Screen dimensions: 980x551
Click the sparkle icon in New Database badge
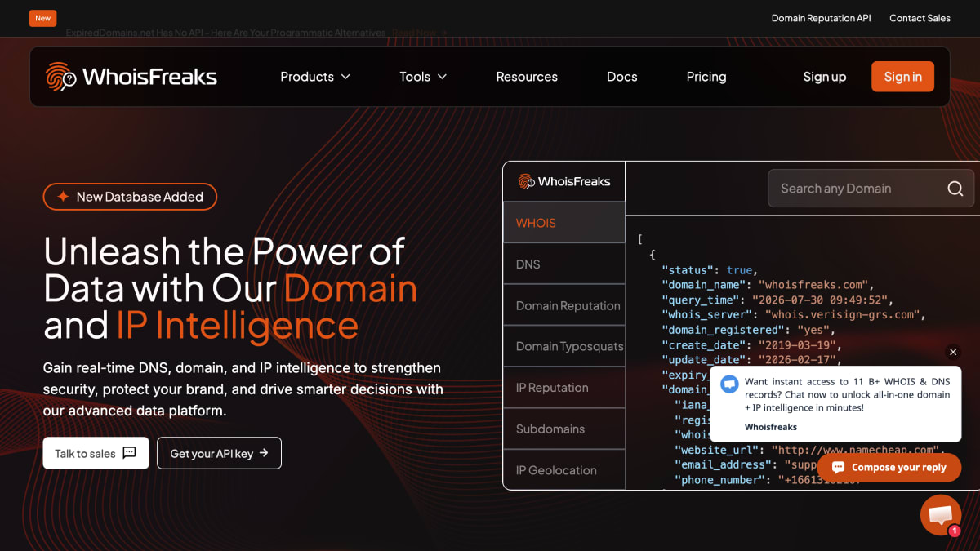tap(63, 197)
